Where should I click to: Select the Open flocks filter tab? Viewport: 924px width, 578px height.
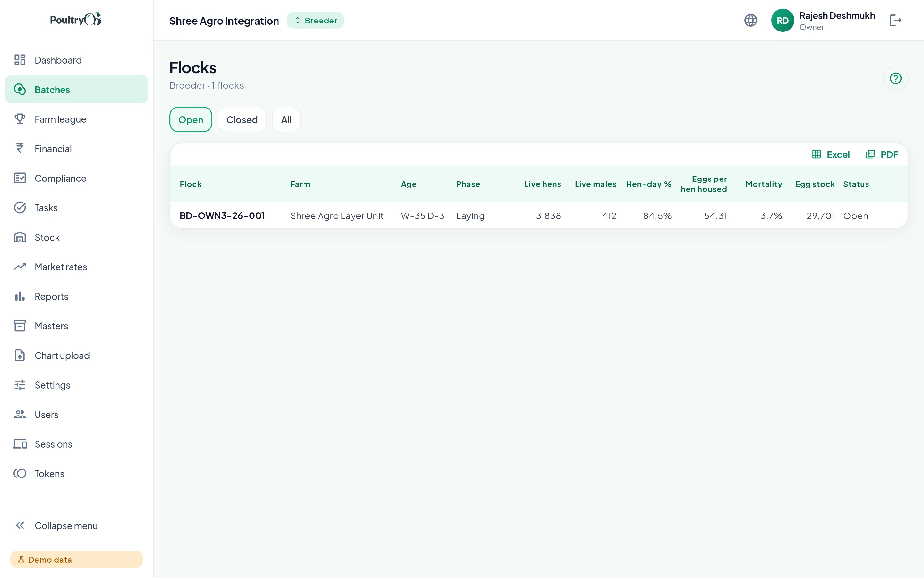[191, 120]
